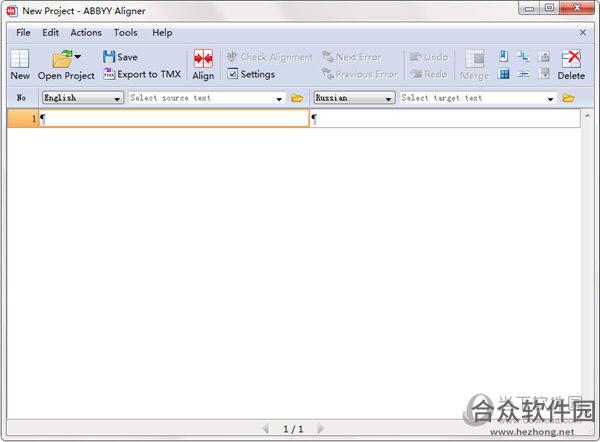
Task: Open the Tools menu
Action: [x=126, y=33]
